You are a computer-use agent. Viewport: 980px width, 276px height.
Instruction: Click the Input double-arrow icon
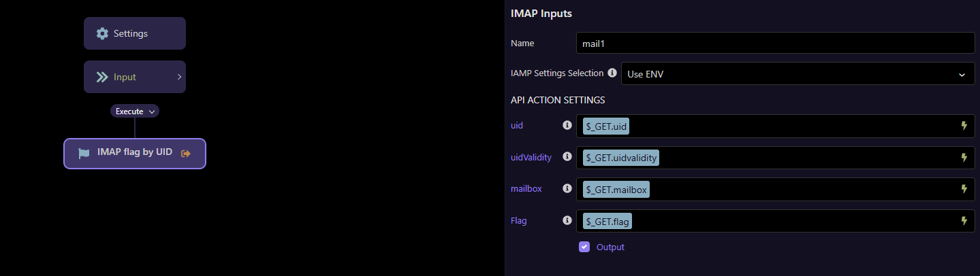click(102, 77)
